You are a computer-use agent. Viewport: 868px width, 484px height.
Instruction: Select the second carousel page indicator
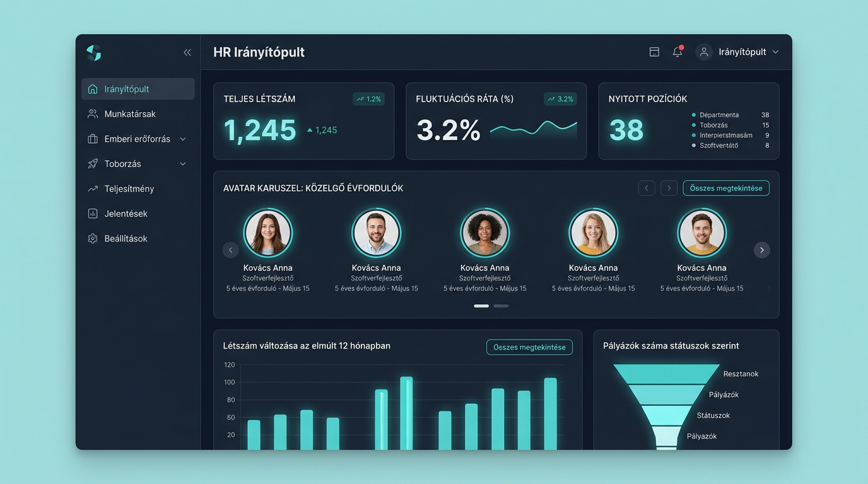501,306
